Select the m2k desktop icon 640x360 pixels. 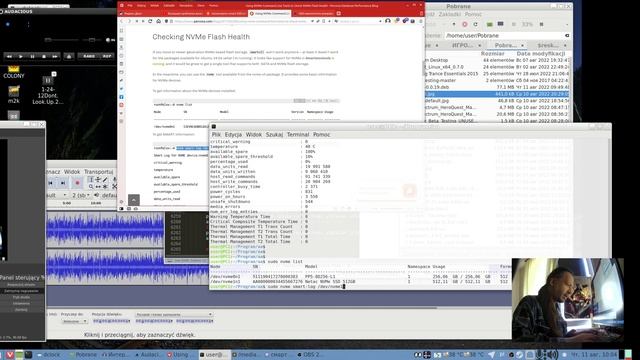pos(13,94)
